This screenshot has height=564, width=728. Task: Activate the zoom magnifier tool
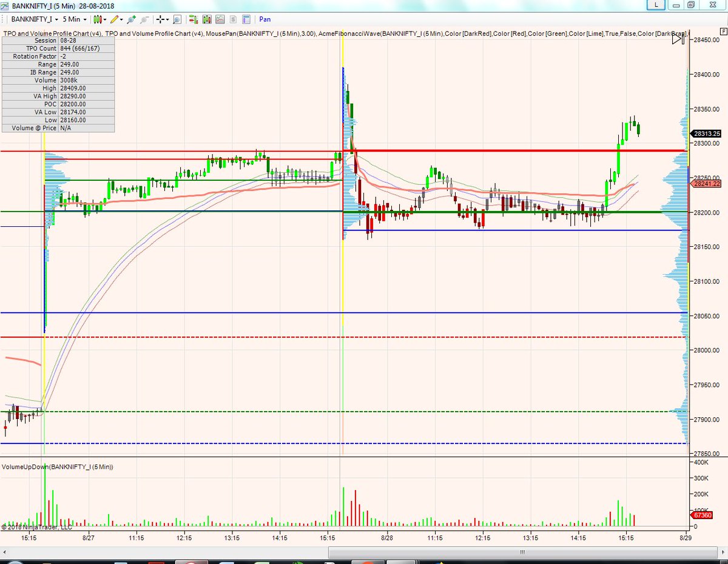click(x=177, y=19)
